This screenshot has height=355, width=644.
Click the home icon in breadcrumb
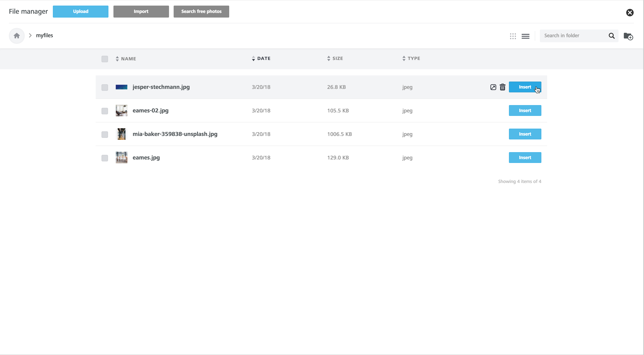pos(17,35)
